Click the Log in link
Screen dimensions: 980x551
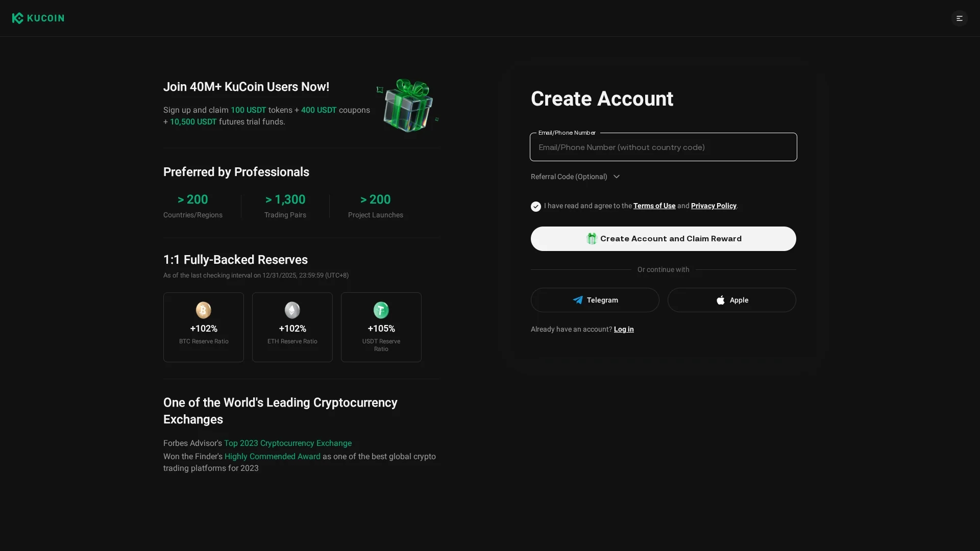click(x=623, y=329)
